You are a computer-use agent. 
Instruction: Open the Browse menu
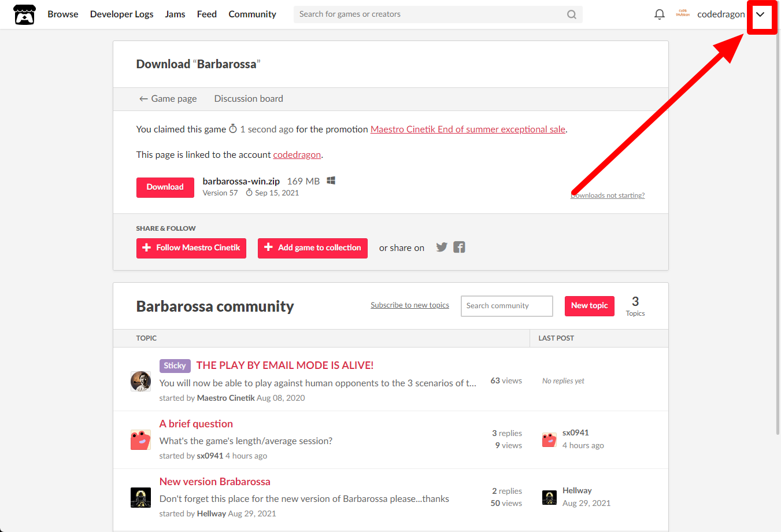(63, 14)
